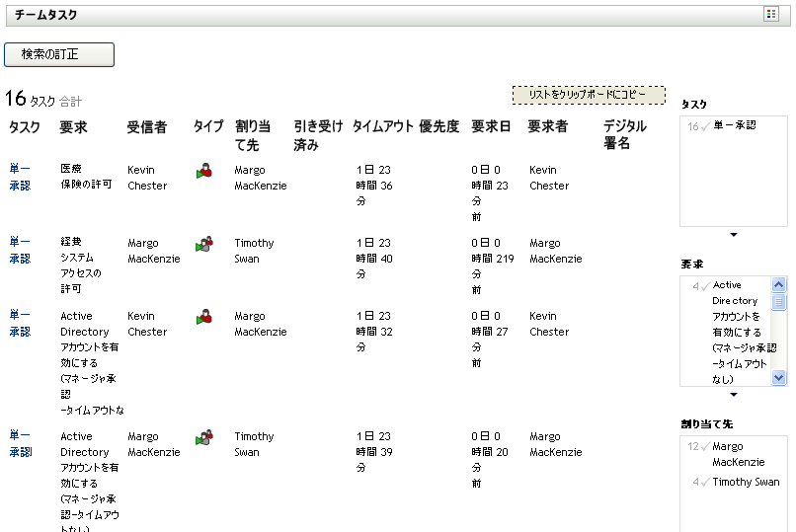The width and height of the screenshot is (796, 532).
Task: Click the display options grid icon in title bar
Action: coord(771,14)
